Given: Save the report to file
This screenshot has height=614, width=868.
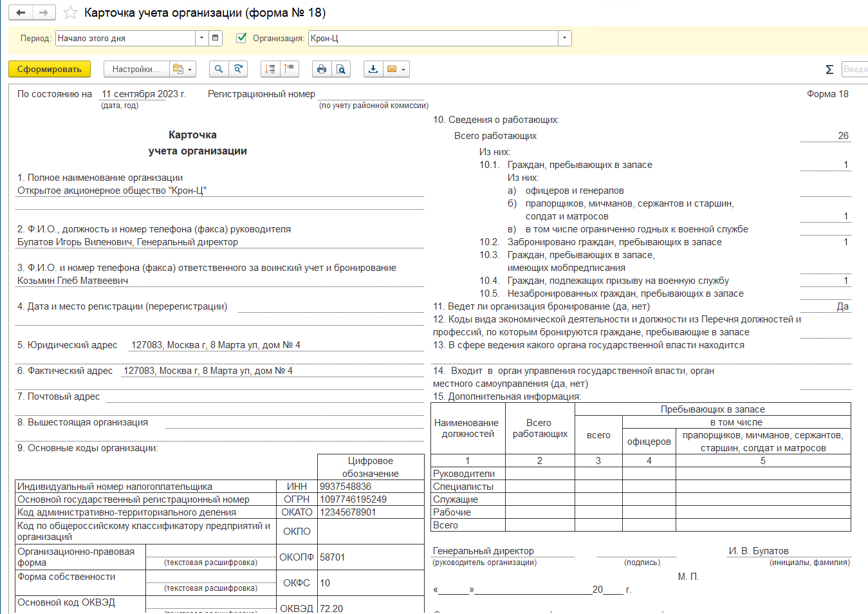Looking at the screenshot, I should coord(373,69).
